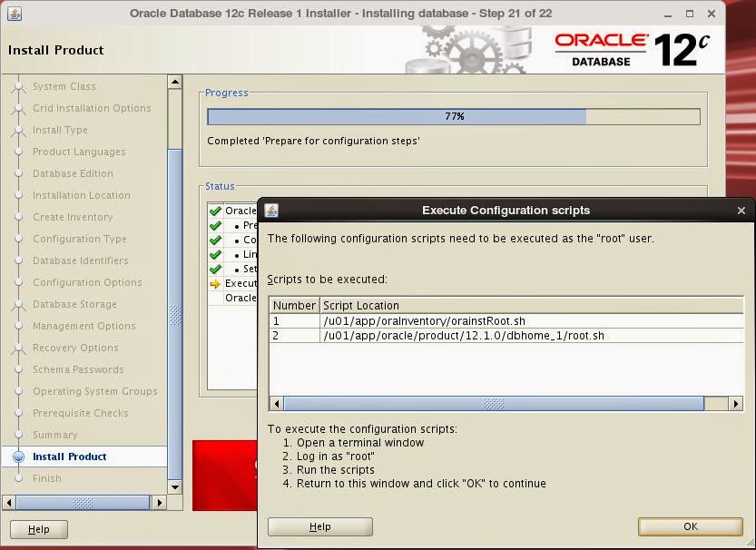Select Summary step in sidebar
This screenshot has height=550, width=756.
click(54, 435)
